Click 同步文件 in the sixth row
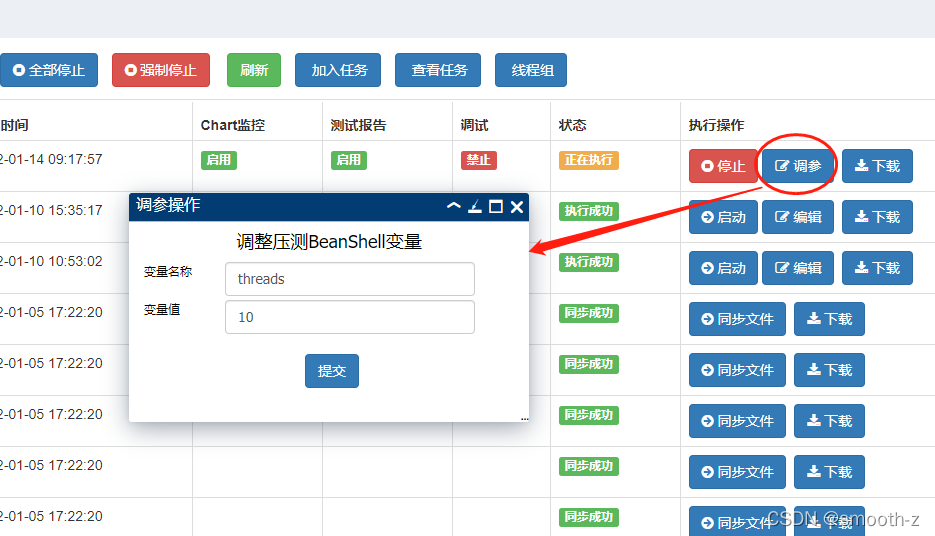The image size is (935, 536). (738, 421)
